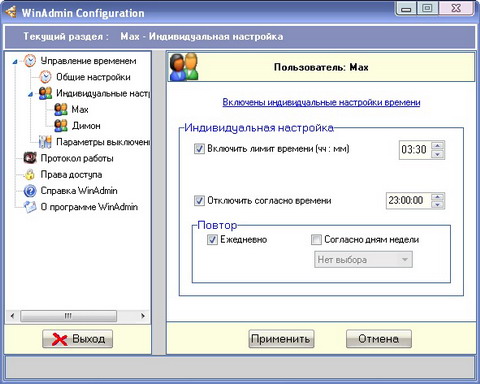Click the Отмена button
Screen dimensions: 480x384
[379, 339]
